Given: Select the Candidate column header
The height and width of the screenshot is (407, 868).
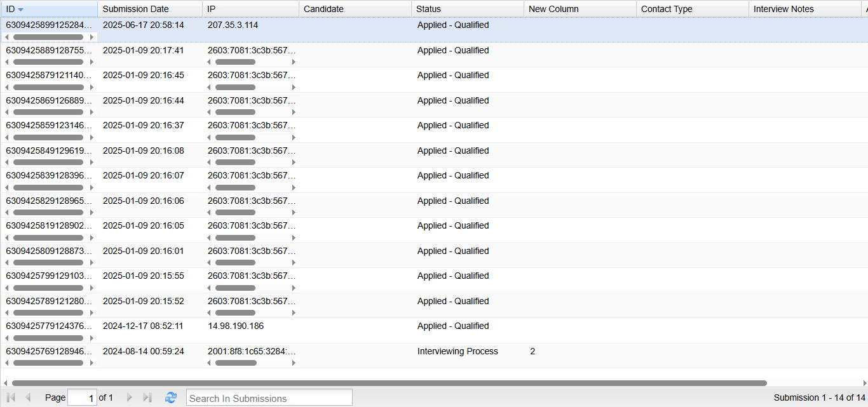Looking at the screenshot, I should click(323, 9).
